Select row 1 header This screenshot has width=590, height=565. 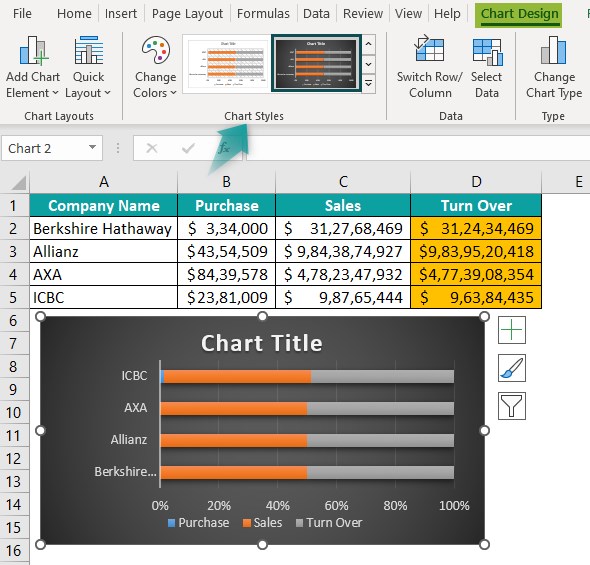coord(14,205)
